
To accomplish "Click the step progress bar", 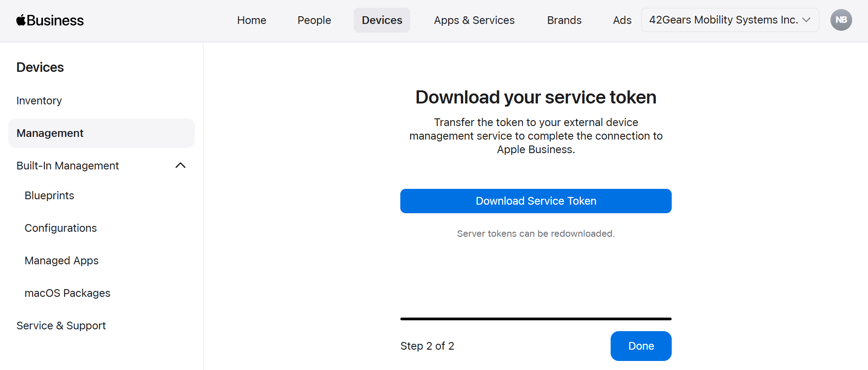I will 536,319.
